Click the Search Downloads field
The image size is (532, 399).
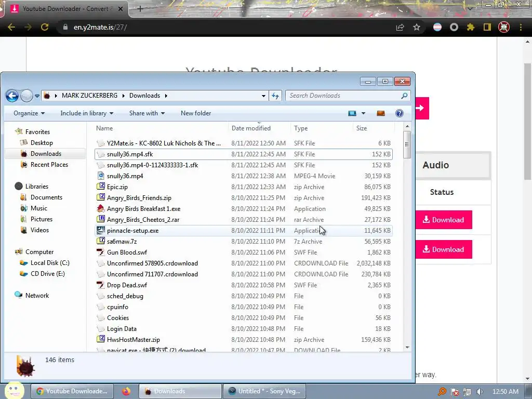(x=348, y=96)
